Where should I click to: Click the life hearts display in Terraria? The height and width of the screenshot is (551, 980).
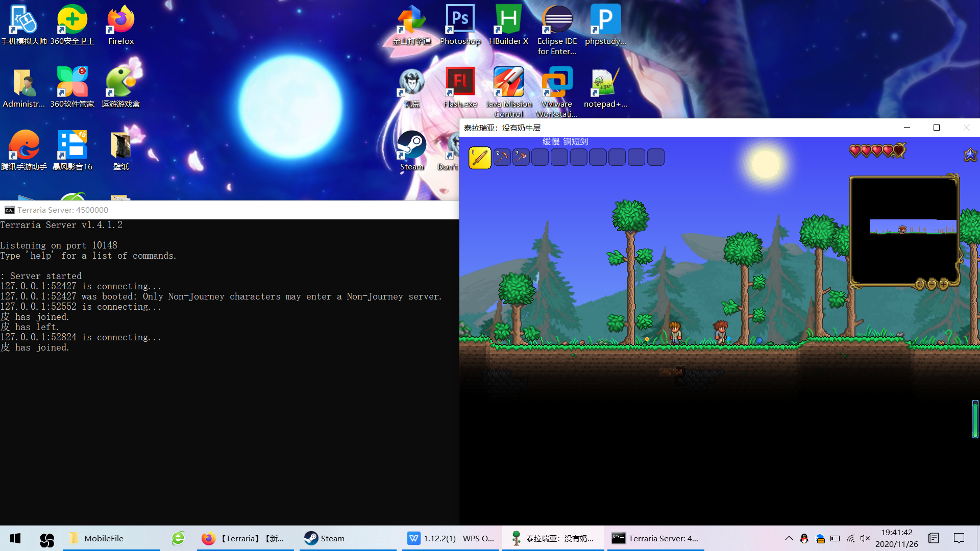[x=877, y=151]
